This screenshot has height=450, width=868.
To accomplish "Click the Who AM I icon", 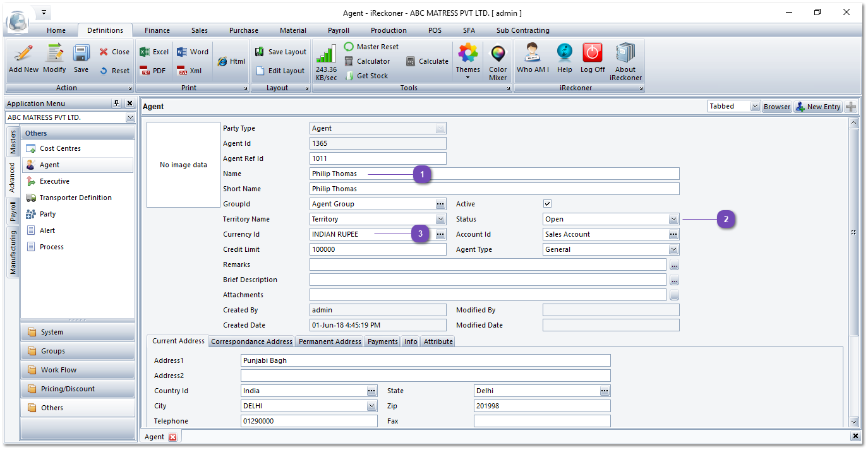I will click(533, 59).
